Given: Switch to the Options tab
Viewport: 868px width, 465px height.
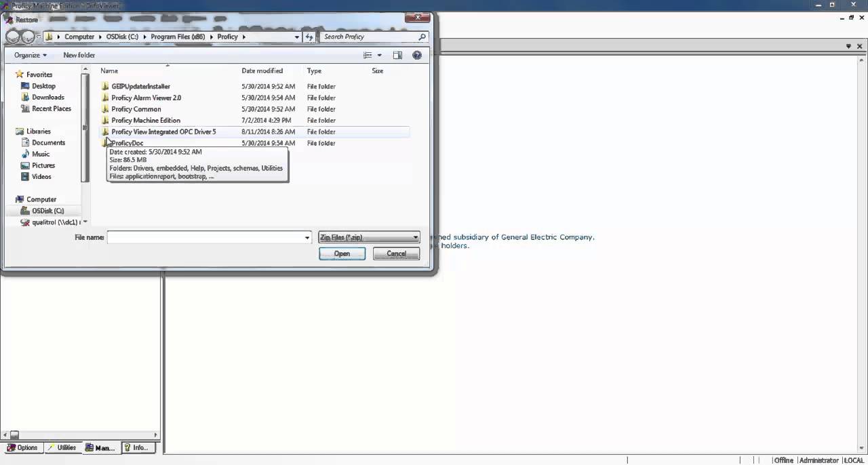Looking at the screenshot, I should point(22,447).
